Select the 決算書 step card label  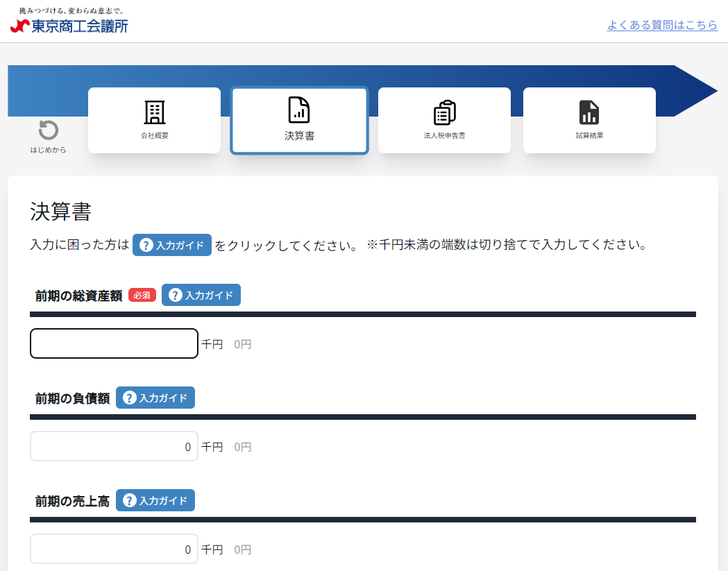tap(299, 136)
